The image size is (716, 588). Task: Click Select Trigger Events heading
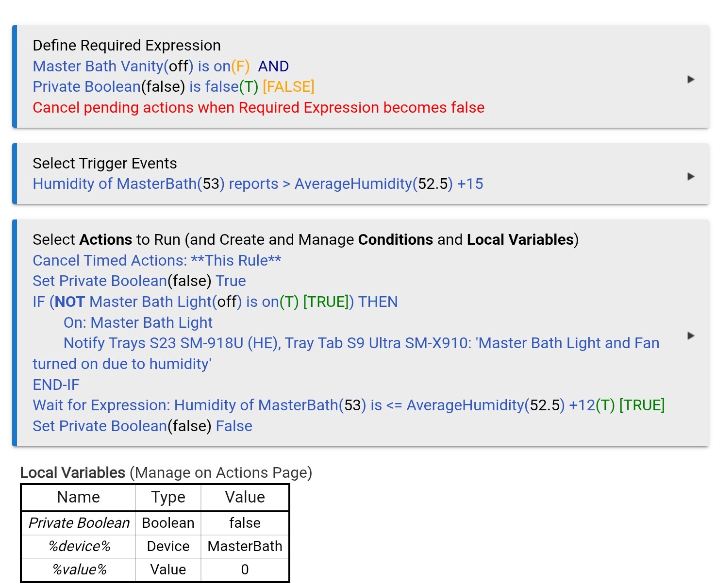click(x=104, y=163)
